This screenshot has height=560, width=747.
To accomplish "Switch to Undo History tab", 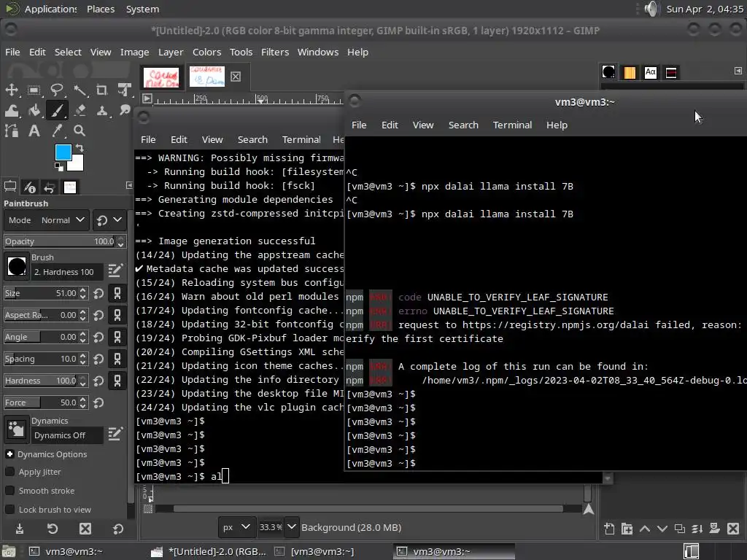I will [x=49, y=187].
